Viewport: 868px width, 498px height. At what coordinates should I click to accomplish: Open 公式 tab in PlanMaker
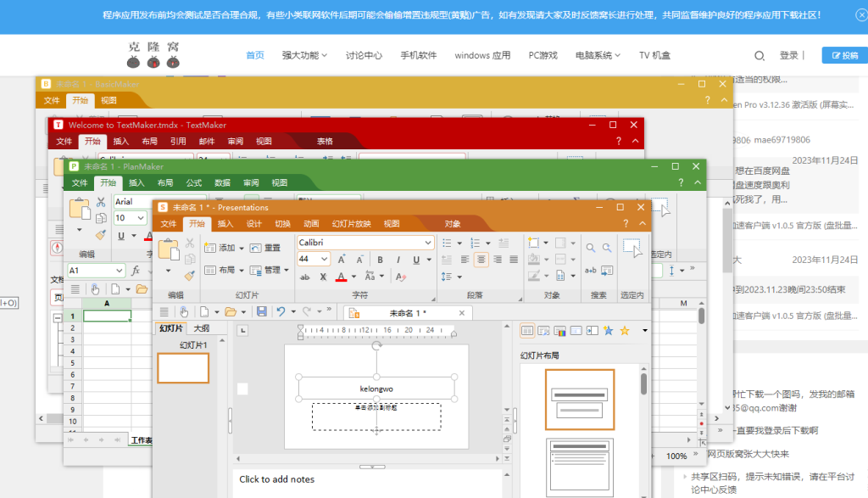194,182
